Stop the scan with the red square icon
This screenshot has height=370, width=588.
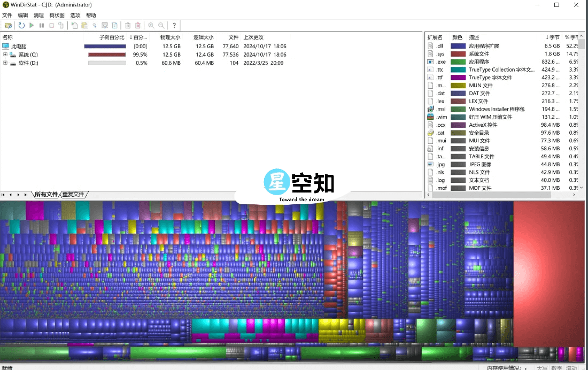(x=51, y=25)
